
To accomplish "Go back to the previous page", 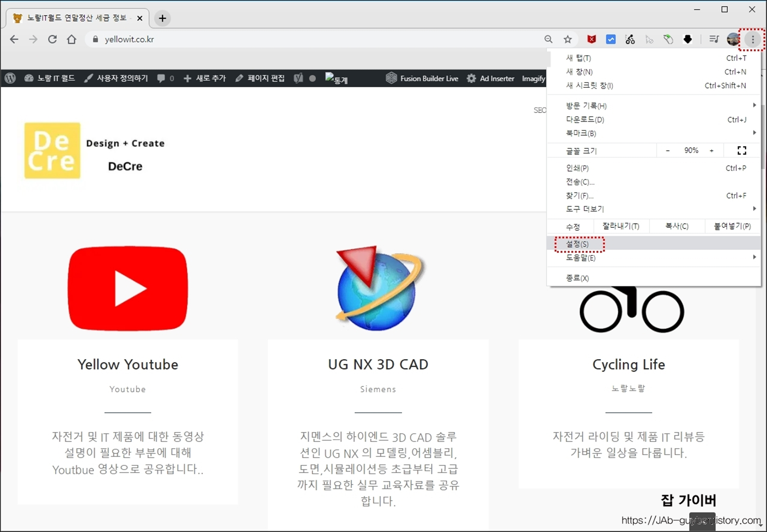I will [x=14, y=40].
